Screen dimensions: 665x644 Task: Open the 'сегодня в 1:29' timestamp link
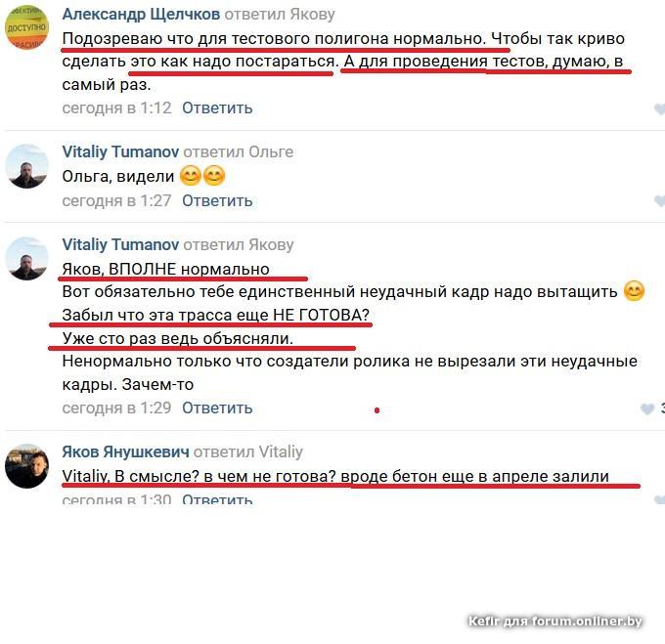tap(116, 408)
